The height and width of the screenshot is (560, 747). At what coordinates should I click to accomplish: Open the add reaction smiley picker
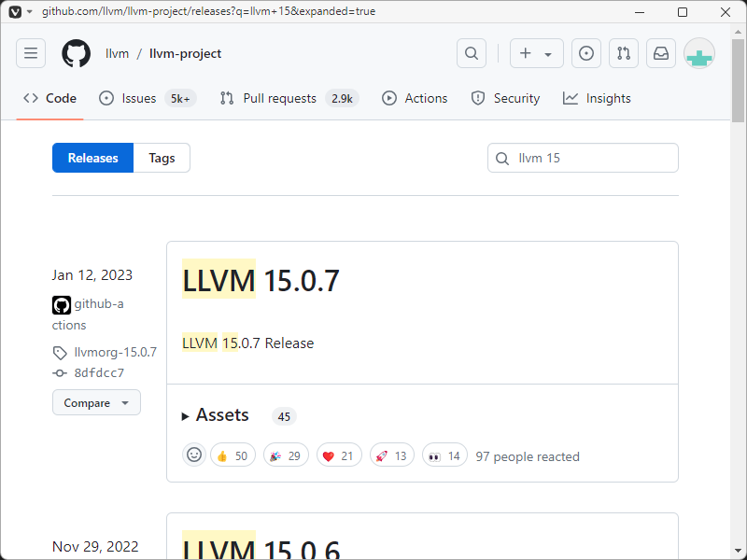[x=194, y=455]
